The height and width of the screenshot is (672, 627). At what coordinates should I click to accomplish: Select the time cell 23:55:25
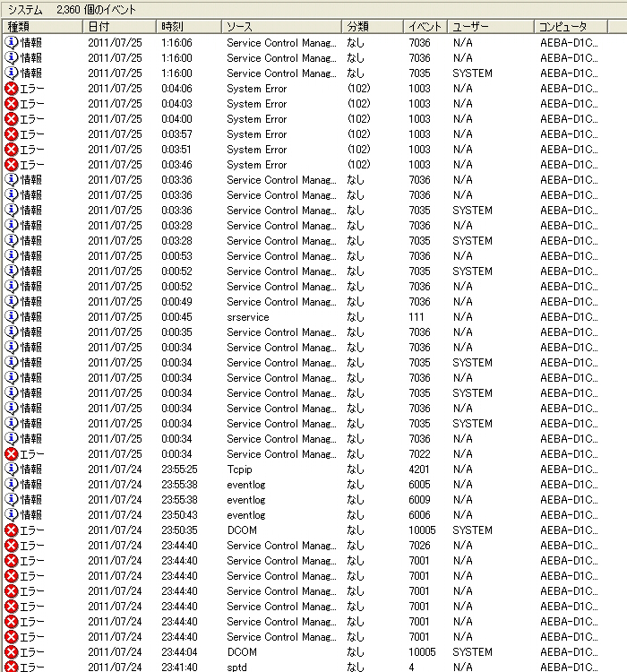pos(179,469)
